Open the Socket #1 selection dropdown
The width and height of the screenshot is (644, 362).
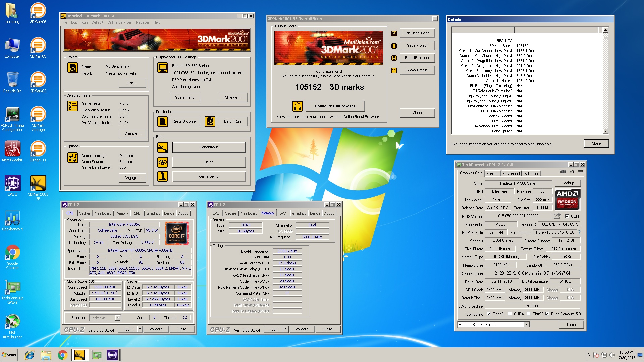point(117,318)
